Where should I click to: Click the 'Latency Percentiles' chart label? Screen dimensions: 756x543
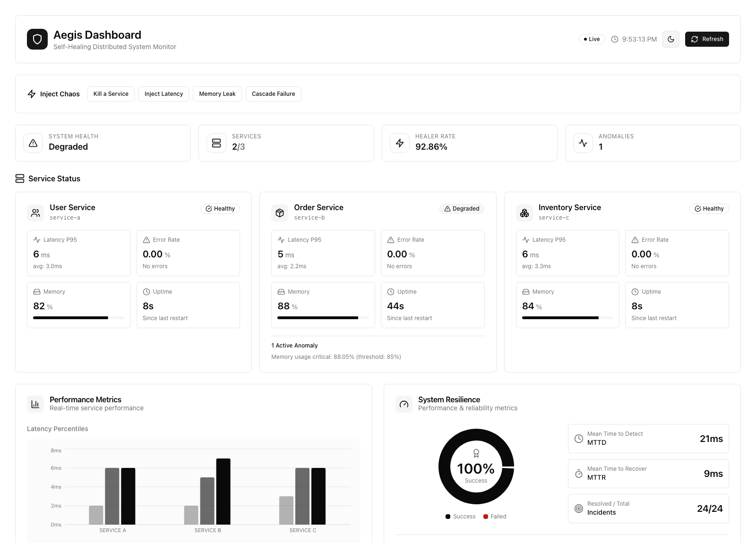pyautogui.click(x=58, y=429)
